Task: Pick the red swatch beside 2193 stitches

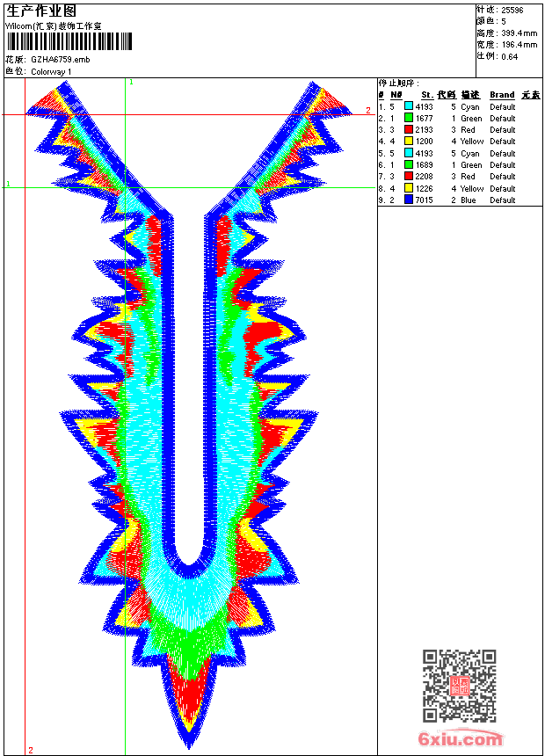Action: click(409, 130)
